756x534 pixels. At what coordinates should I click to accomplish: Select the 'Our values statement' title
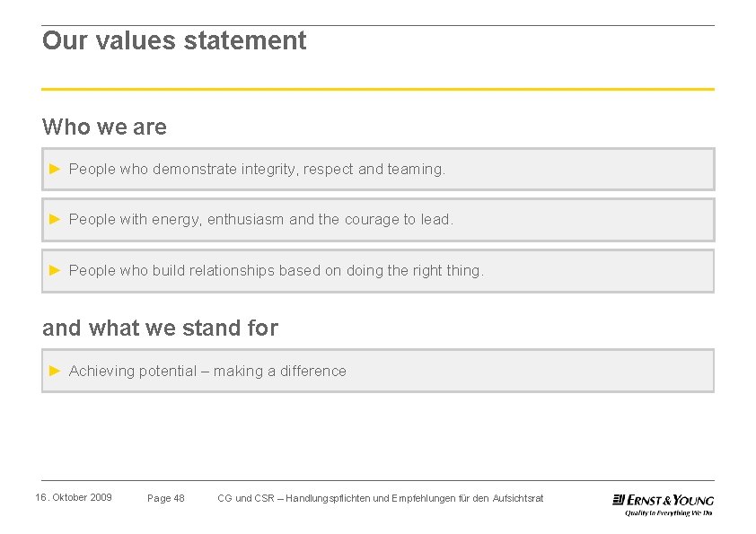[174, 40]
